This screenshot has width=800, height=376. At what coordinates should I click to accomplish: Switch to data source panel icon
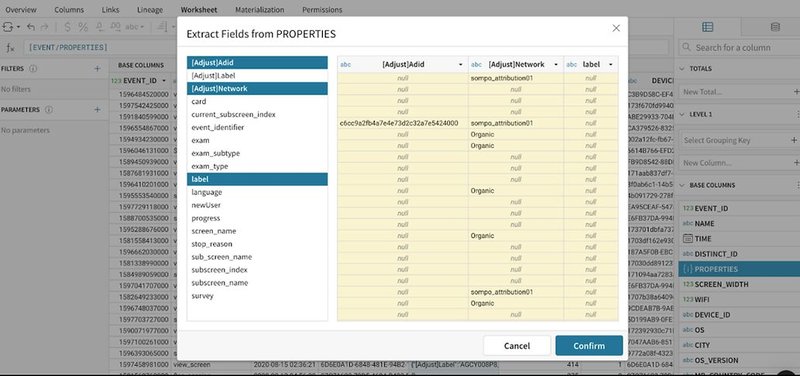pos(775,27)
